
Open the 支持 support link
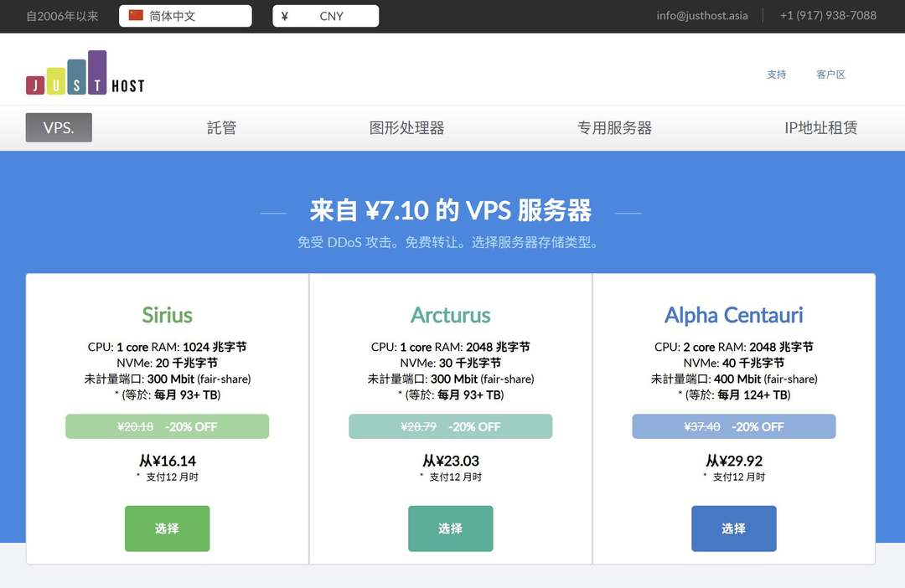pos(776,75)
